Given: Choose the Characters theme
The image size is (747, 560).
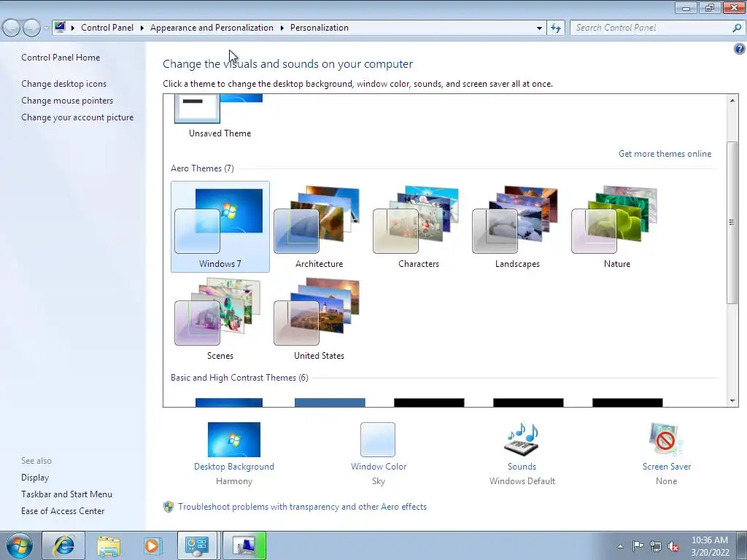Looking at the screenshot, I should tap(418, 227).
